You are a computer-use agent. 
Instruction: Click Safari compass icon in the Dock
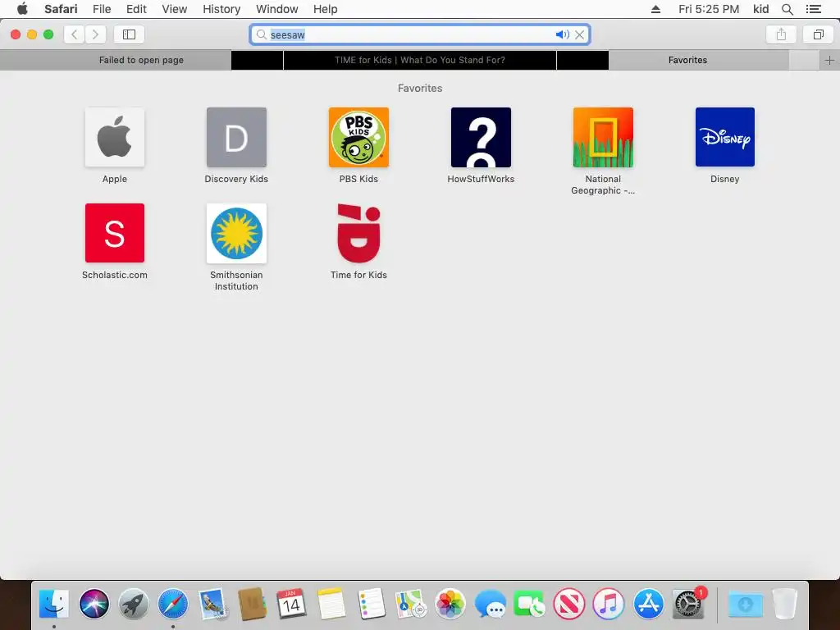(x=173, y=604)
